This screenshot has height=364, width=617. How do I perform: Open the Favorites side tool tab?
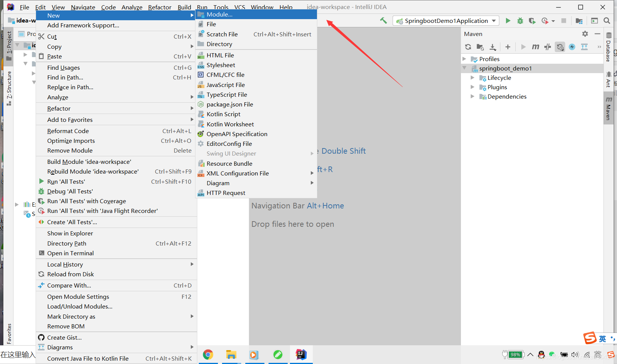pyautogui.click(x=9, y=334)
